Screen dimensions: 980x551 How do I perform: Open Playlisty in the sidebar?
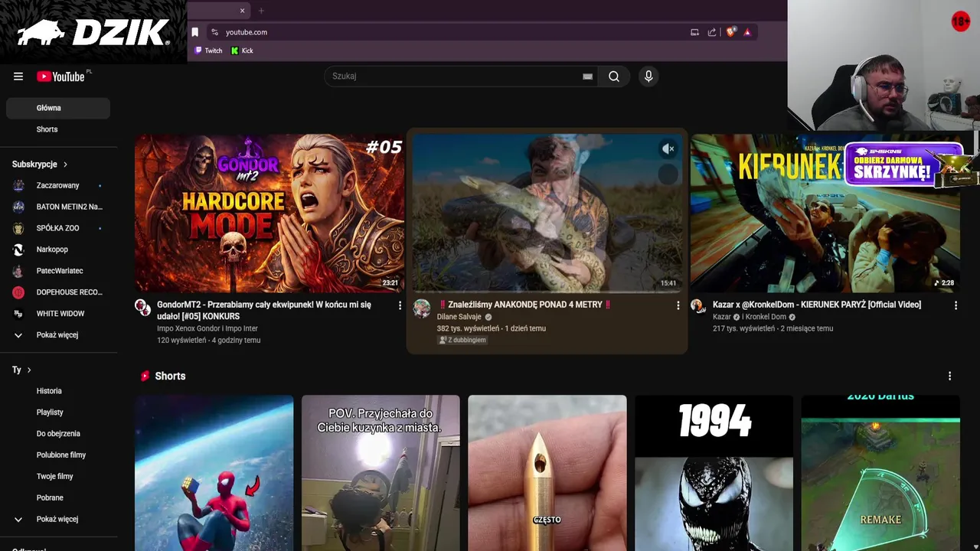[x=58, y=412]
